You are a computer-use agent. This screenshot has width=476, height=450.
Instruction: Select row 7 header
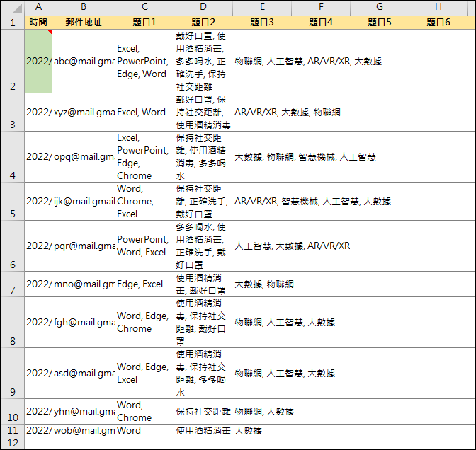[13, 284]
